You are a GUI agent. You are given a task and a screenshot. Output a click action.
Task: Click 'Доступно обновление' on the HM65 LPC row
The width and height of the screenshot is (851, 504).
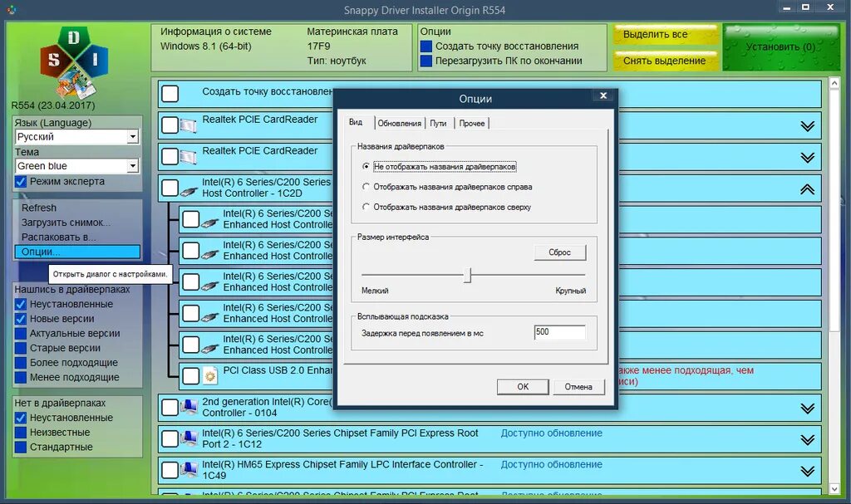[552, 464]
